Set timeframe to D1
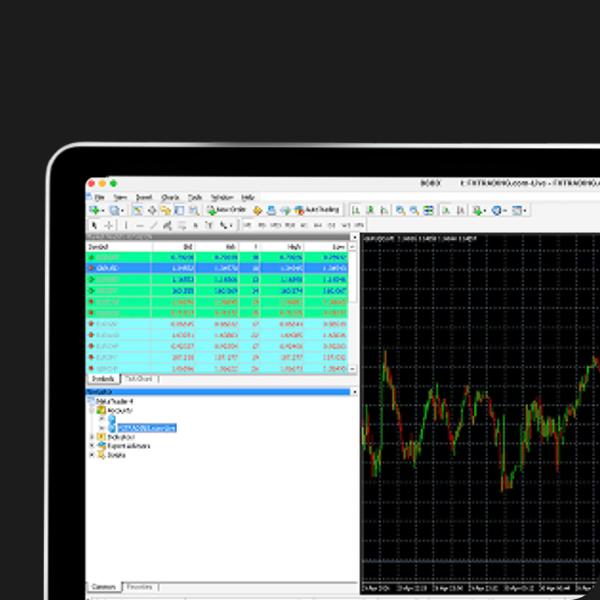This screenshot has height=600, width=600. [x=331, y=225]
